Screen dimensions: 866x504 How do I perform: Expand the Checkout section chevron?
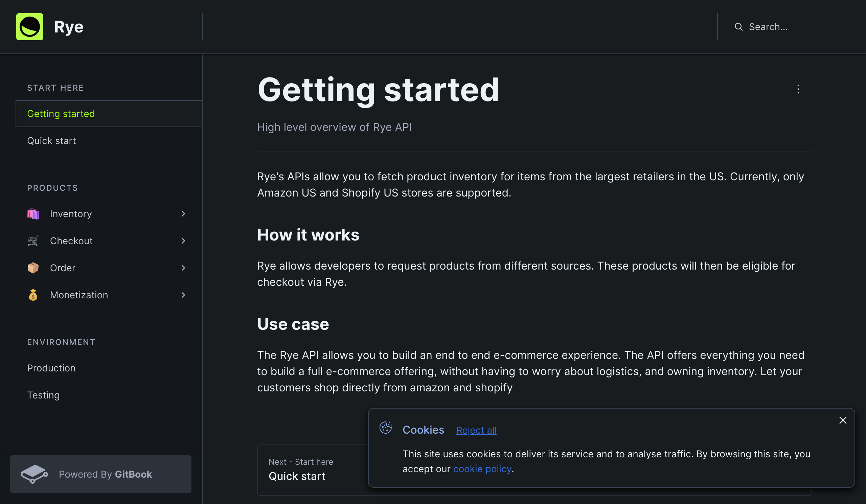pyautogui.click(x=183, y=241)
